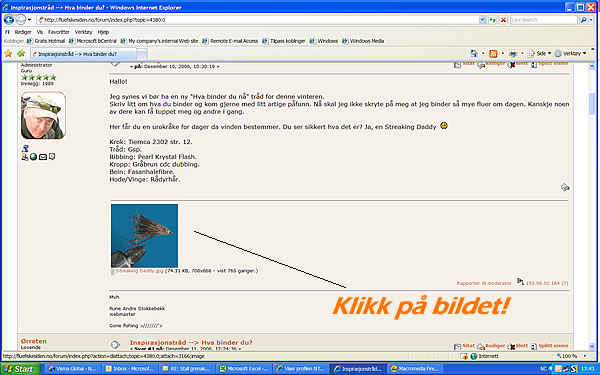Open the Favoritter menu
Viewport: 600px width, 375px height.
[x=59, y=32]
